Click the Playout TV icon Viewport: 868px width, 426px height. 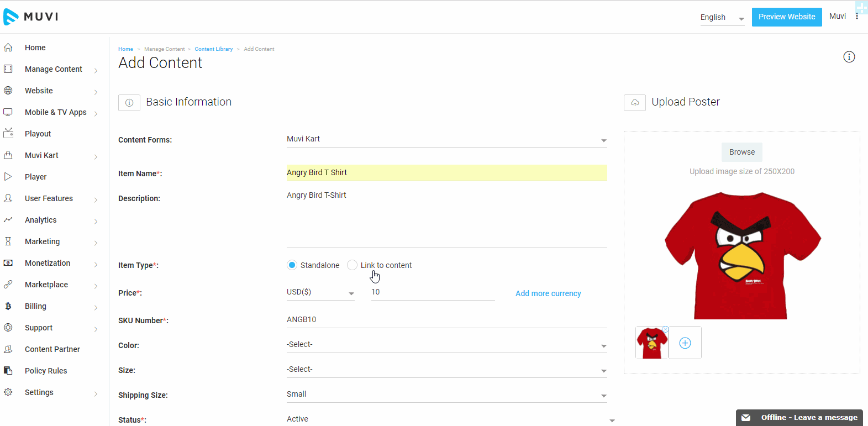pyautogui.click(x=8, y=133)
